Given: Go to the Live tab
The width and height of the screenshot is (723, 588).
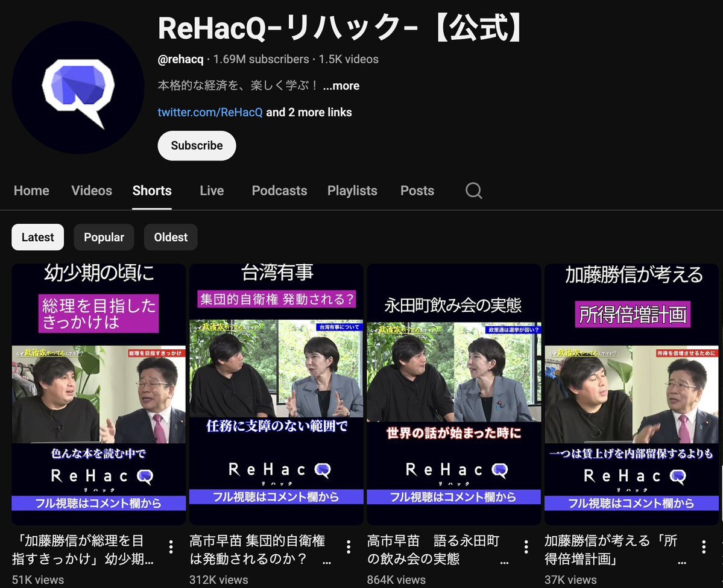Looking at the screenshot, I should click(x=212, y=191).
